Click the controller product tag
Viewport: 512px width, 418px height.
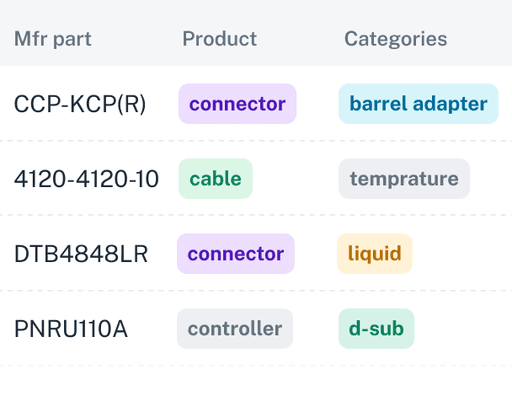pyautogui.click(x=235, y=329)
